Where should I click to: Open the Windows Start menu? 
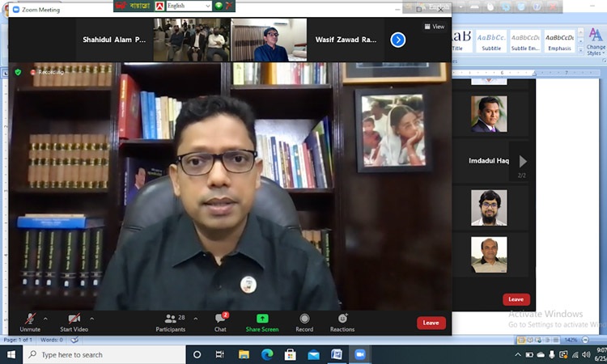coord(11,354)
